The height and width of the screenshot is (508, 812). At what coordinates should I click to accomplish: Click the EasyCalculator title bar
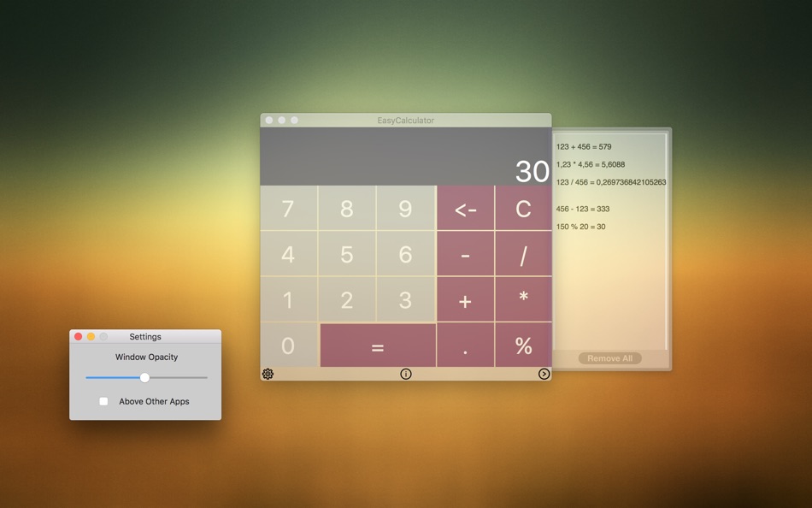click(406, 120)
